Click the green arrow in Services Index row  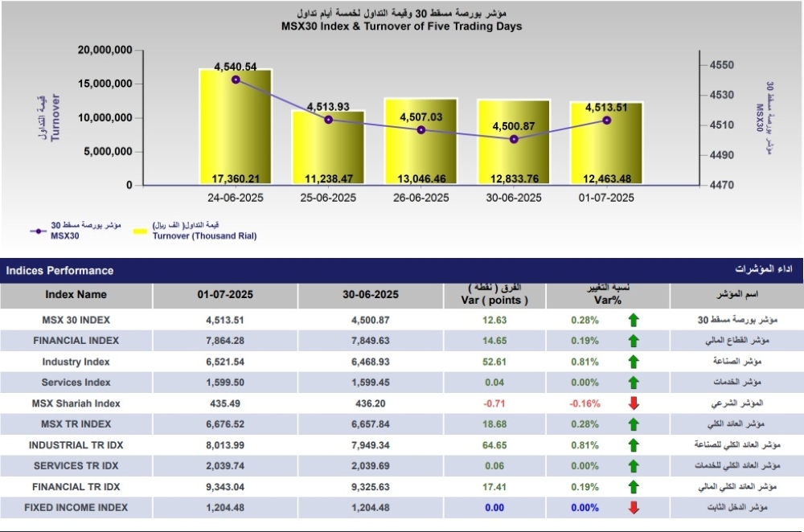(x=634, y=383)
